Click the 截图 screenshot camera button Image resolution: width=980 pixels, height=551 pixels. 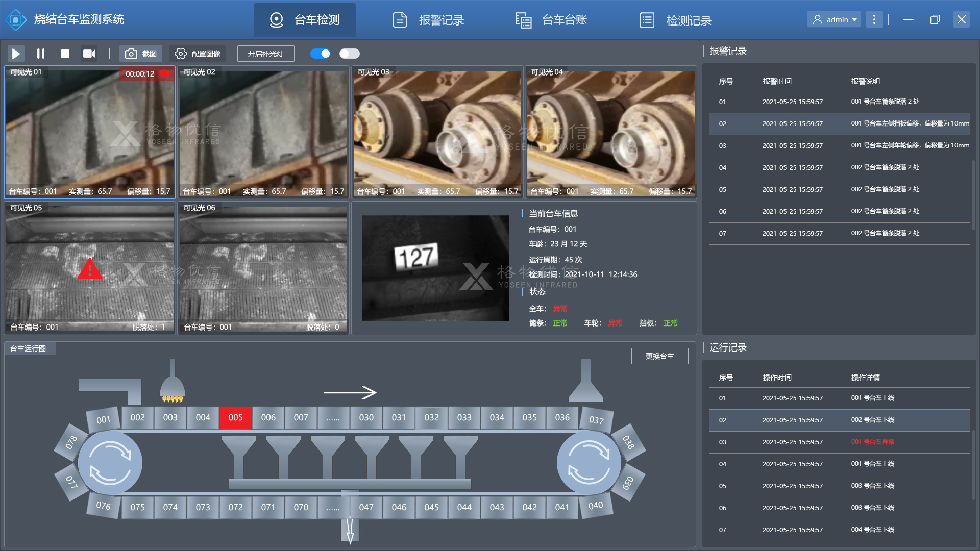141,54
